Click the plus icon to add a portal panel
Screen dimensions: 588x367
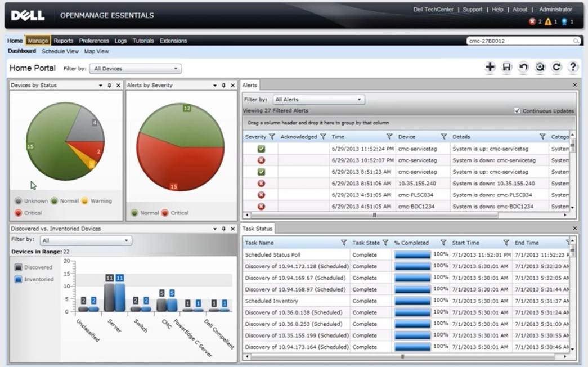490,68
